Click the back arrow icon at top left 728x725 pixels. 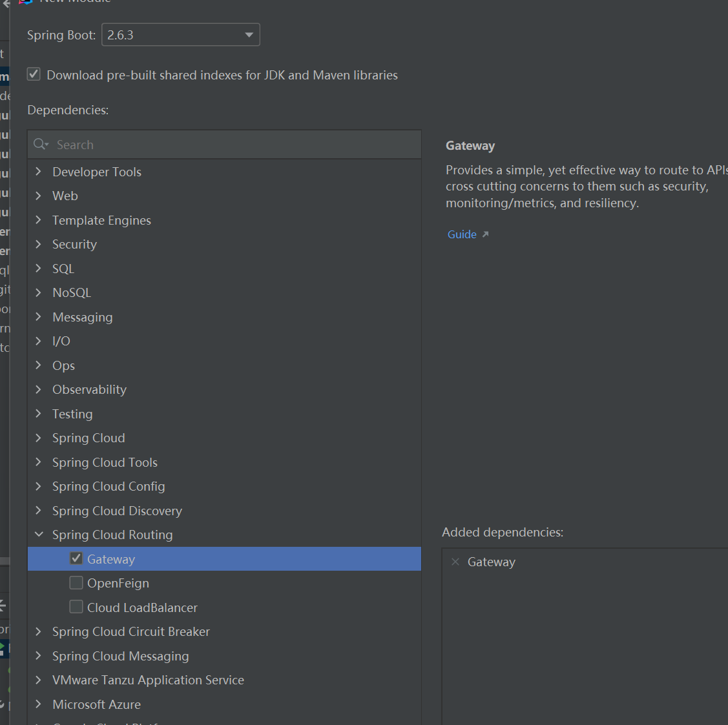[x=6, y=3]
